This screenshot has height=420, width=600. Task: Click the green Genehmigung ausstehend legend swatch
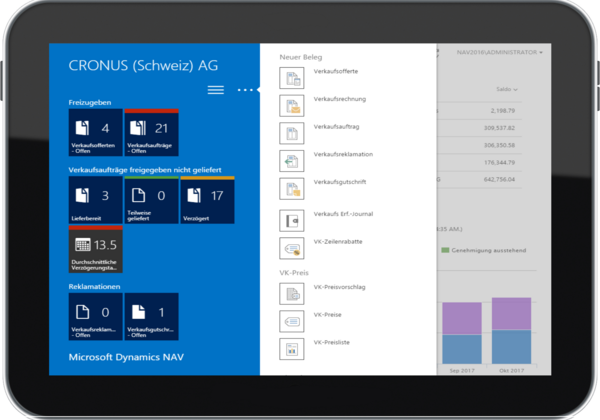click(445, 250)
